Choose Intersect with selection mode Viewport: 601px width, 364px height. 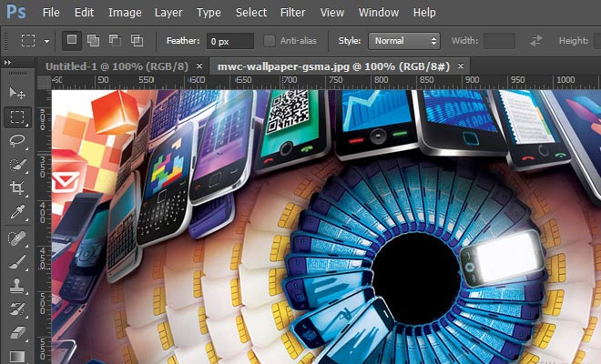click(137, 40)
